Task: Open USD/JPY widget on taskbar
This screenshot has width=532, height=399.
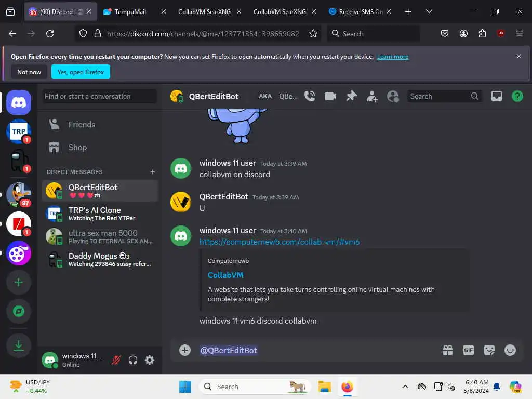Action: 29,387
